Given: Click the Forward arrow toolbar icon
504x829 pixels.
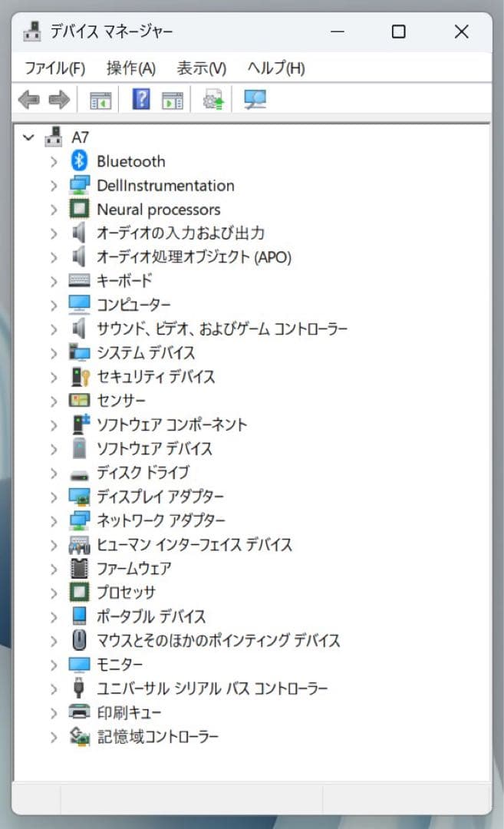Looking at the screenshot, I should click(58, 99).
